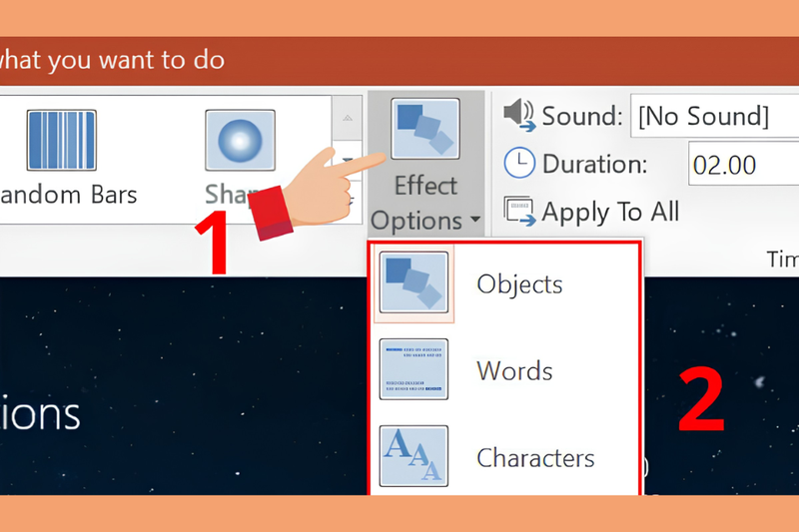Click the Sound label
This screenshot has height=532, width=799.
582,116
